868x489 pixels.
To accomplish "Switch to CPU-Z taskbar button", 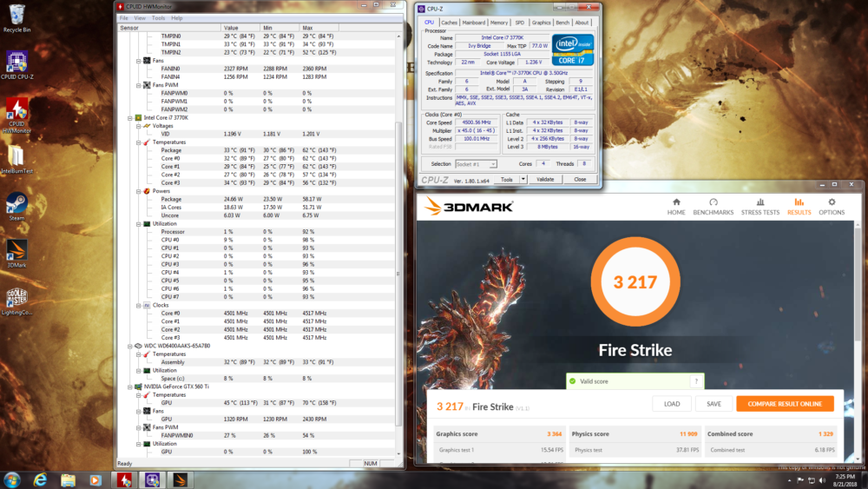I will click(152, 480).
